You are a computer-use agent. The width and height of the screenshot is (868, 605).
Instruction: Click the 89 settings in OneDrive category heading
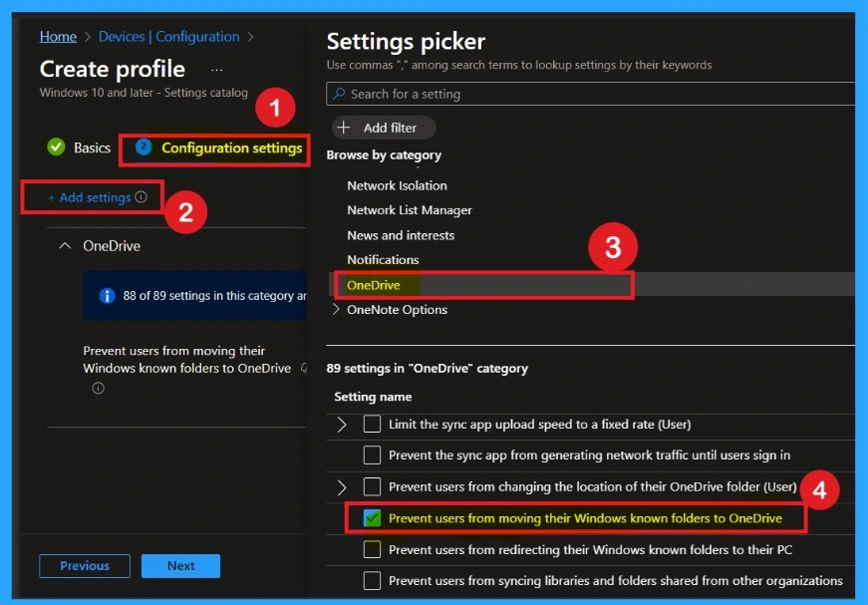(x=427, y=369)
